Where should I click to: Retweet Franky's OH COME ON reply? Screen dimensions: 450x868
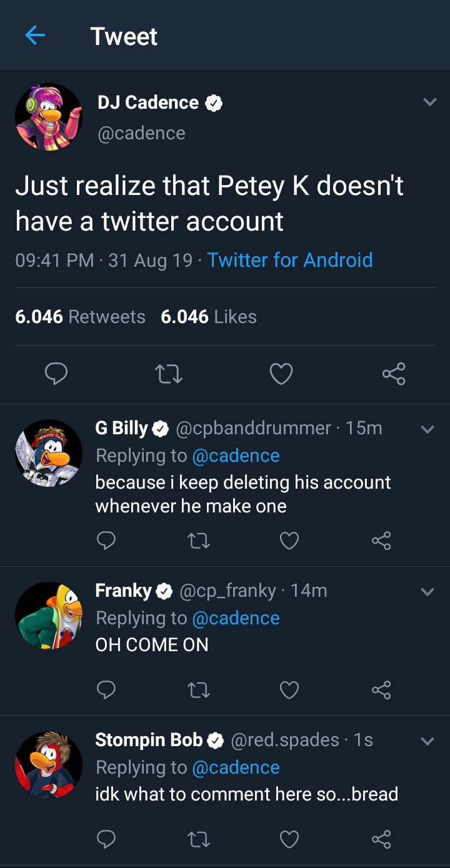pos(199,689)
